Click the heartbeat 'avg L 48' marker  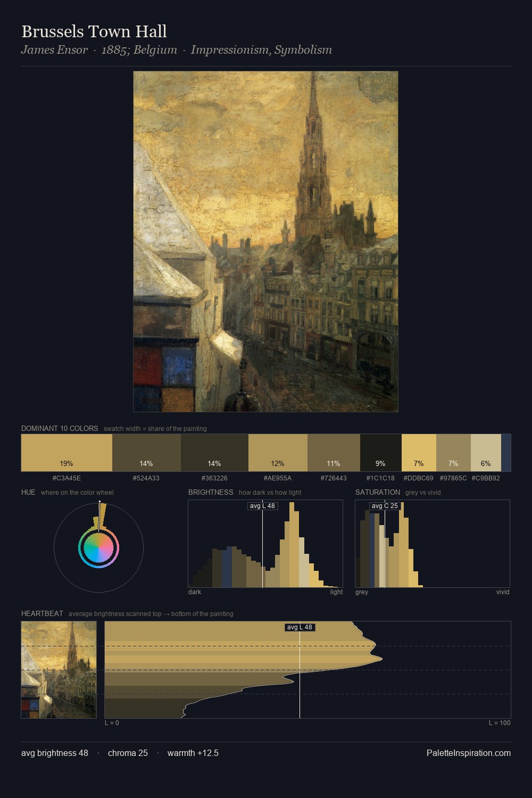tap(300, 627)
